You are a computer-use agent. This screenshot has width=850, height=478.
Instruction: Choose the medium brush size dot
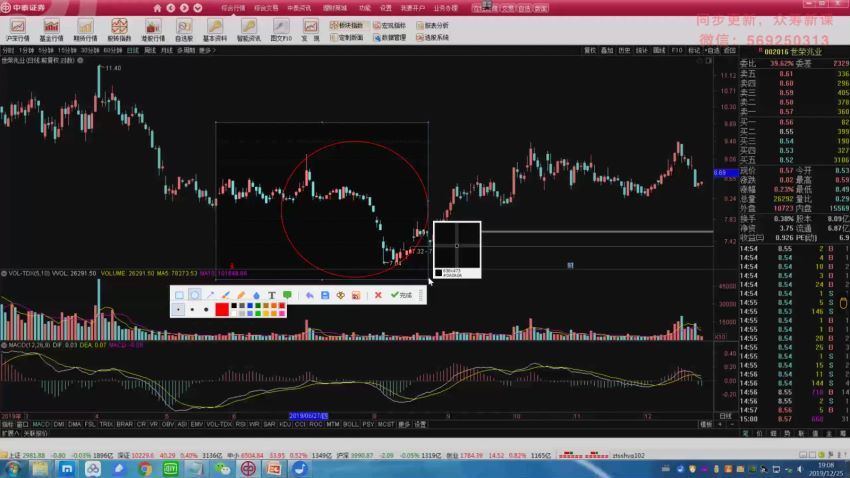click(192, 309)
